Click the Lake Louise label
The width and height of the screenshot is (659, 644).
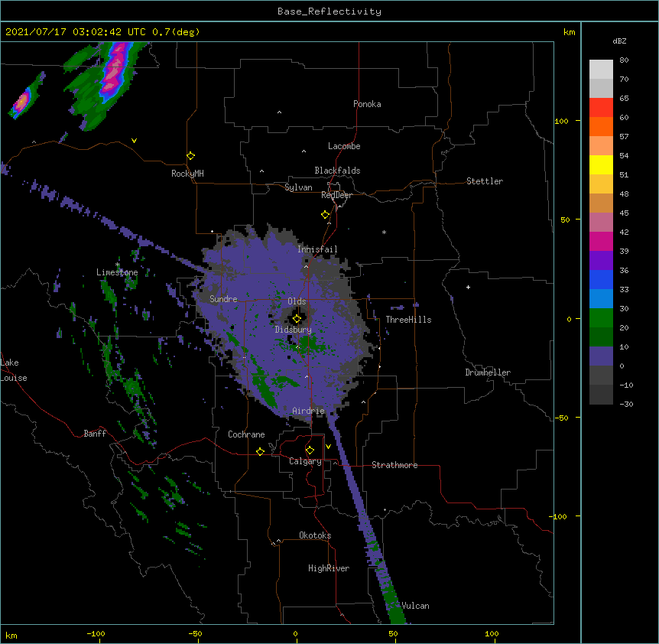pos(14,370)
